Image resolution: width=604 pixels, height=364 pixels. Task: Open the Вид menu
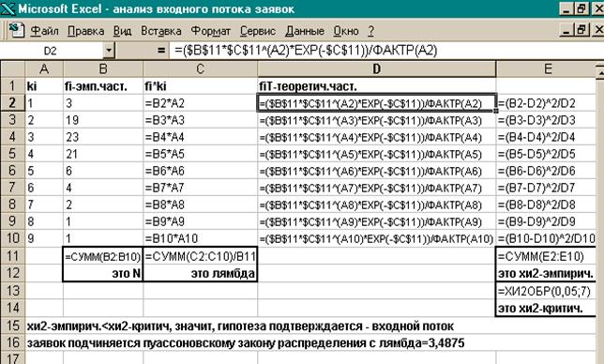point(123,31)
